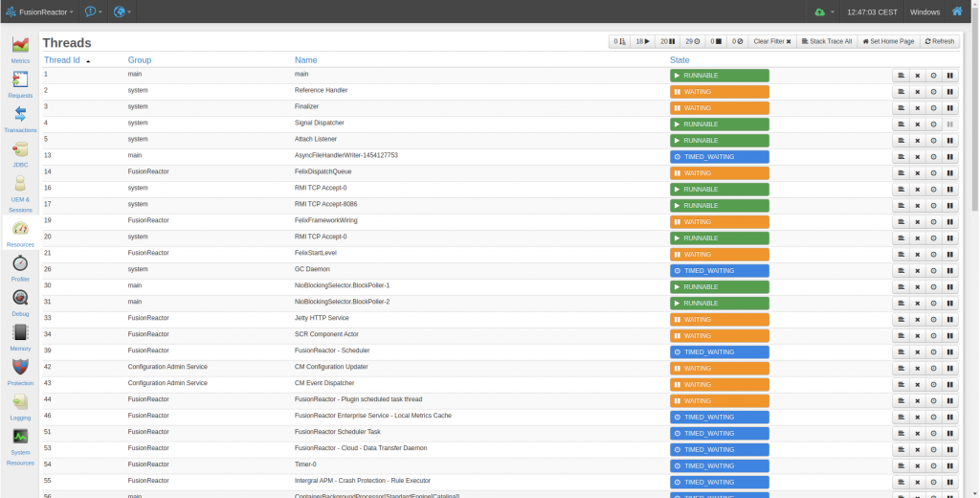Image resolution: width=980 pixels, height=498 pixels.
Task: Refresh the threads list
Action: coord(940,41)
